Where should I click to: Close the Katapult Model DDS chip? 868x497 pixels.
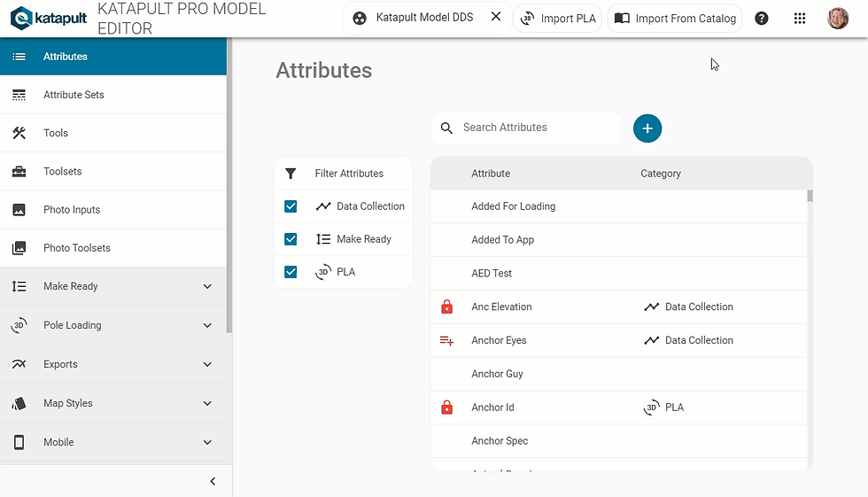click(x=496, y=17)
